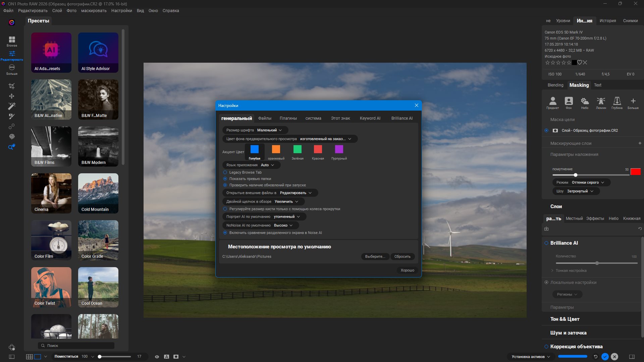644x362 pixels.
Task: Select the Sky (Небо) mask icon
Action: (585, 103)
